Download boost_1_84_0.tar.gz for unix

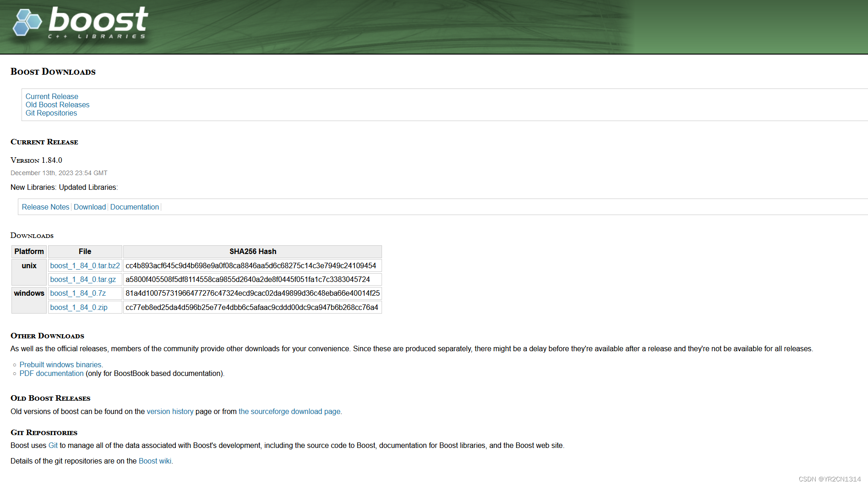click(82, 279)
